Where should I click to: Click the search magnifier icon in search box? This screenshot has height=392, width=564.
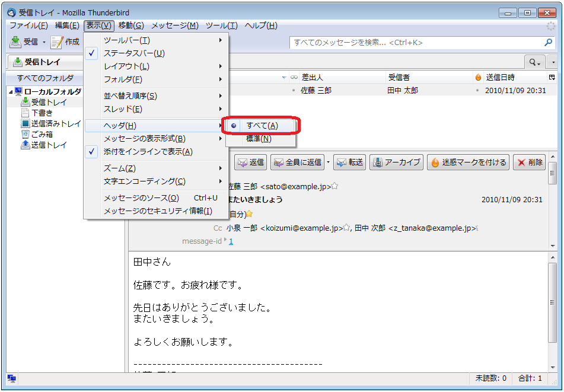pyautogui.click(x=548, y=43)
